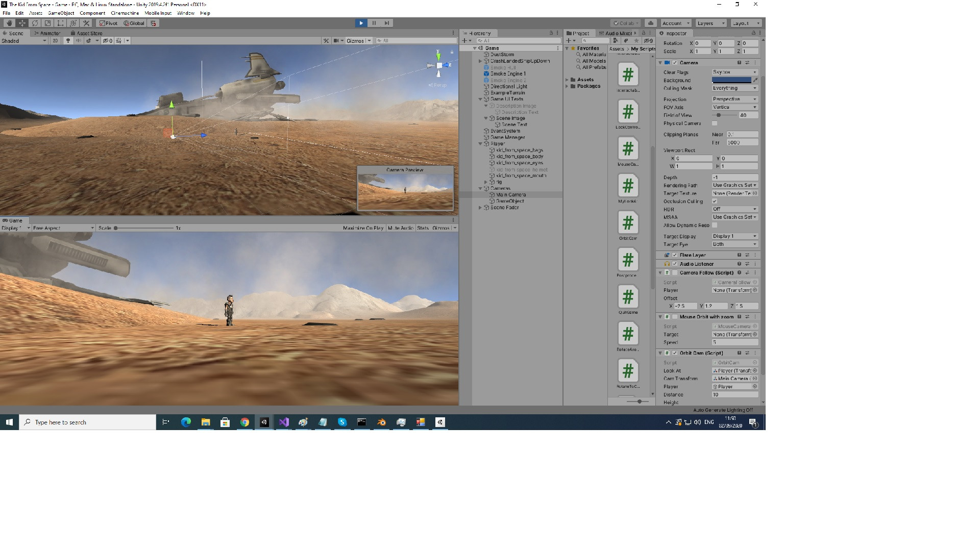Enable Allow Dynamic Resolution checkbox

(x=715, y=226)
